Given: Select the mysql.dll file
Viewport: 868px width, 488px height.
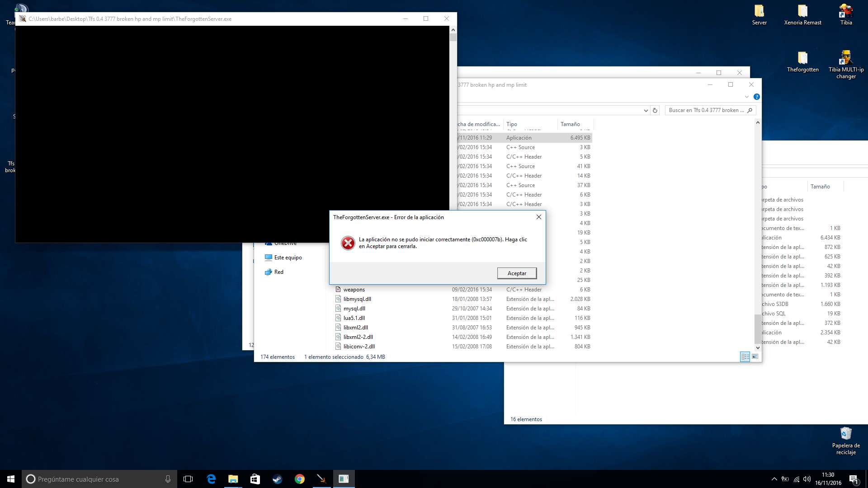Looking at the screenshot, I should 463,309.
